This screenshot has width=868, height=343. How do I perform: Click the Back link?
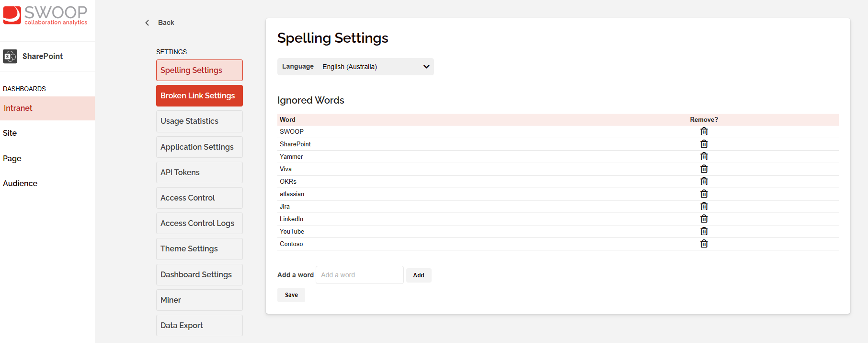(x=166, y=23)
